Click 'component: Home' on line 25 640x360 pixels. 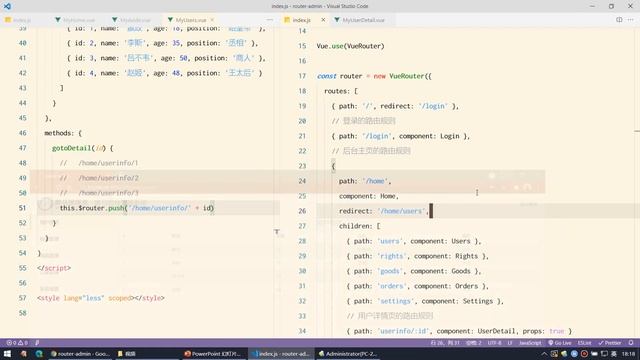(367, 196)
